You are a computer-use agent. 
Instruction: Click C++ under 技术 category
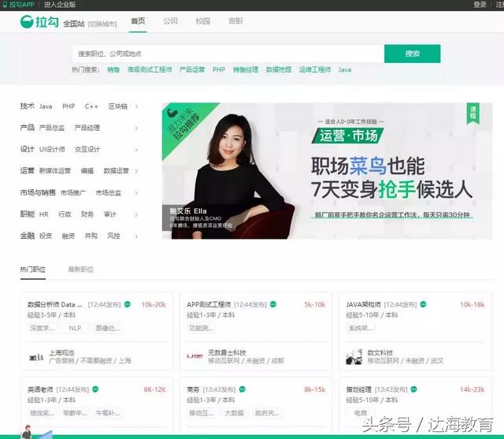pos(91,106)
